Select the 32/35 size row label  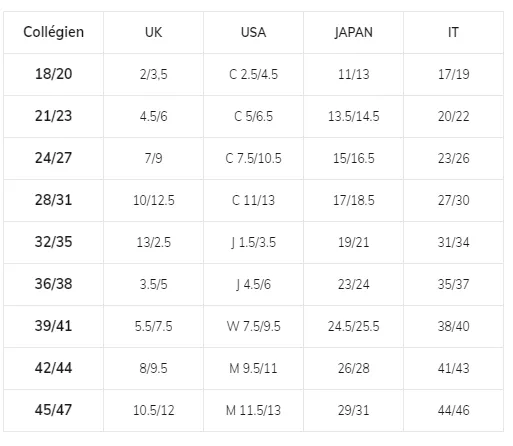coord(53,242)
